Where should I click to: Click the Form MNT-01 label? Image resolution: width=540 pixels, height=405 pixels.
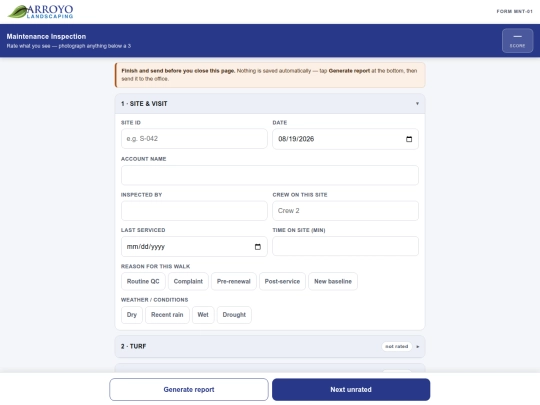point(515,11)
